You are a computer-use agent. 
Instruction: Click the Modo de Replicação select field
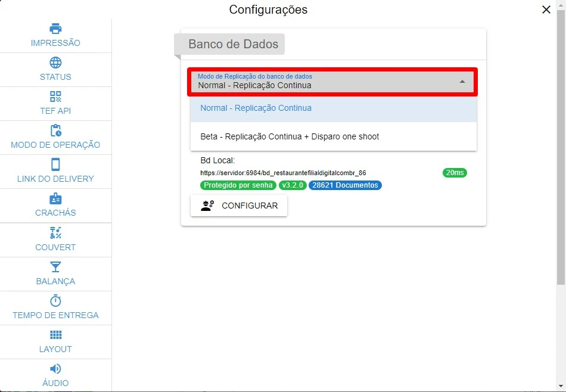click(332, 82)
